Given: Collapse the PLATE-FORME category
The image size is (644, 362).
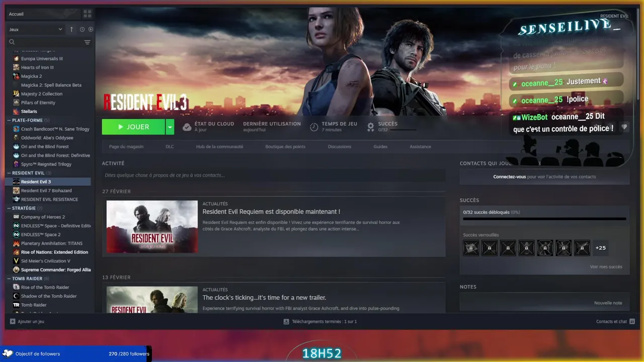Looking at the screenshot, I should point(9,120).
